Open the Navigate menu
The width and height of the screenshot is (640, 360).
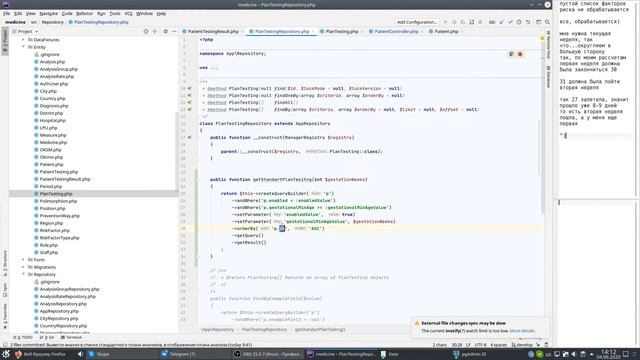click(x=49, y=13)
